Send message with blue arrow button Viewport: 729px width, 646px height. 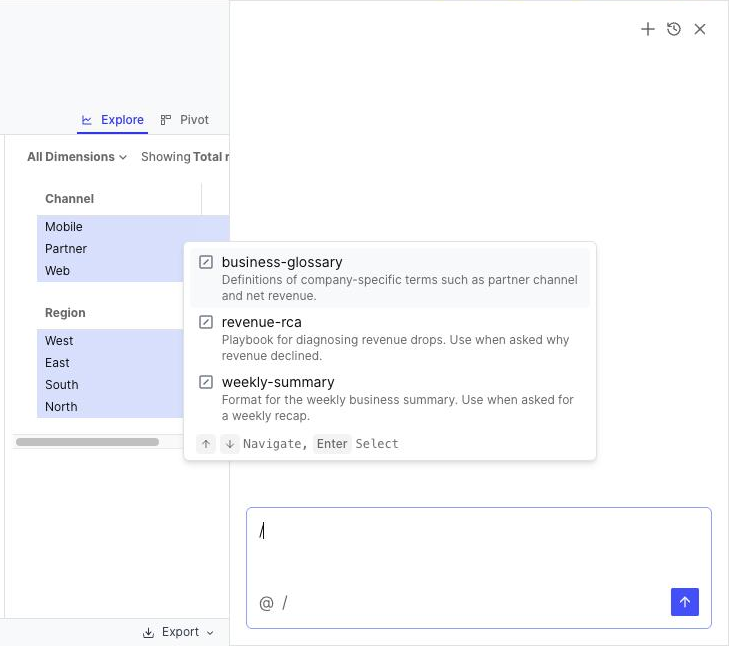tap(684, 602)
